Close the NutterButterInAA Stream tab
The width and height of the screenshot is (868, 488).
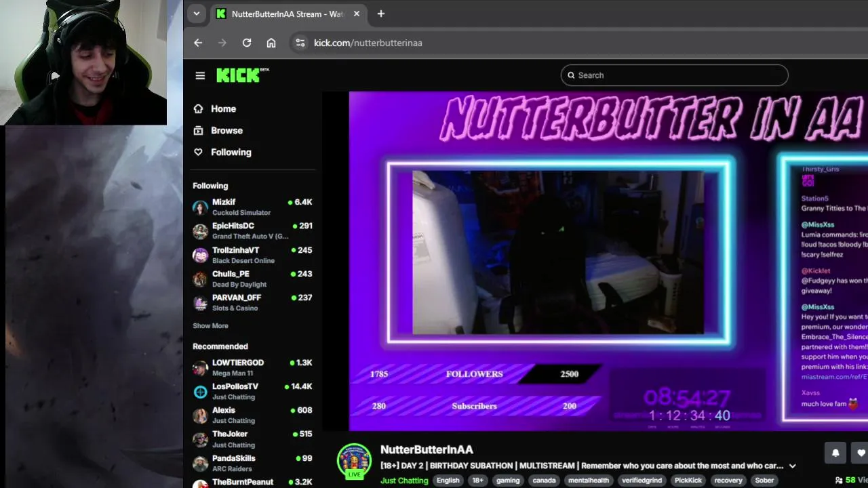[x=357, y=14]
